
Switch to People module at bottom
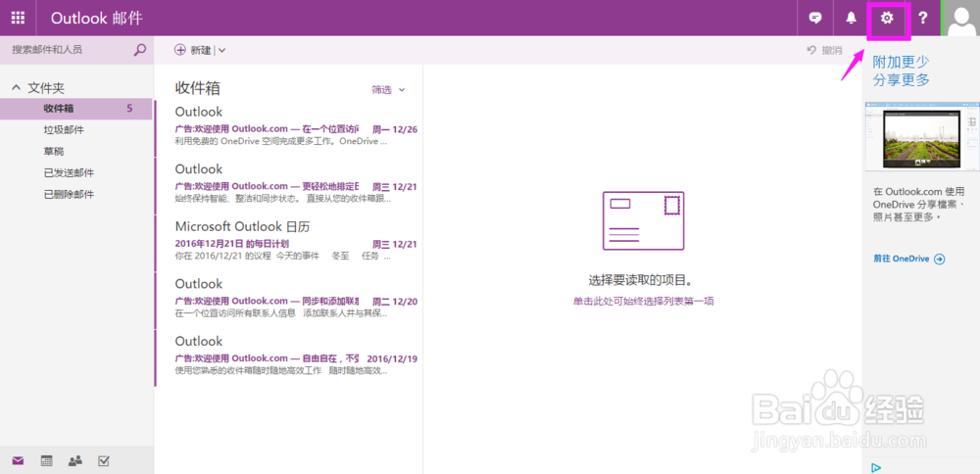(x=75, y=461)
